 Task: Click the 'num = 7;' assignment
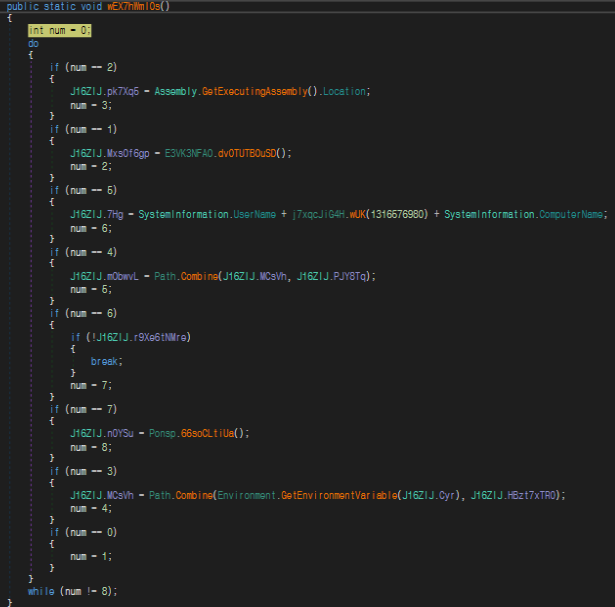click(91, 385)
